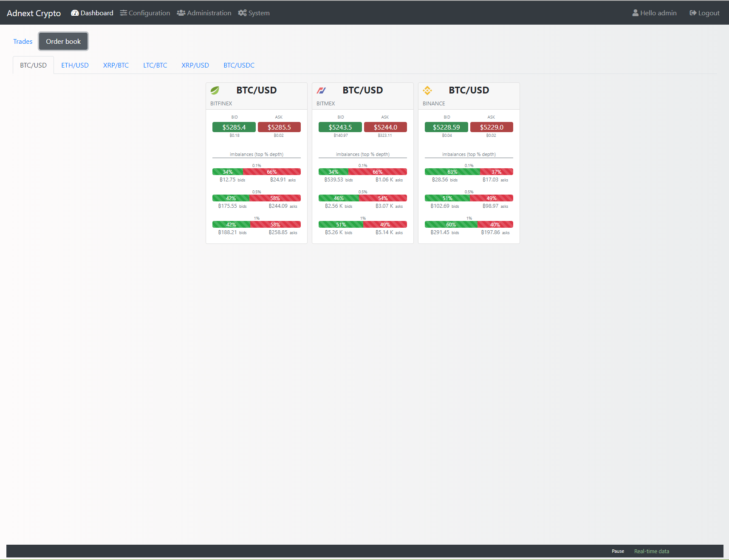Click BitMEX 0.1% depth imbalance bar
729x560 pixels.
point(363,172)
